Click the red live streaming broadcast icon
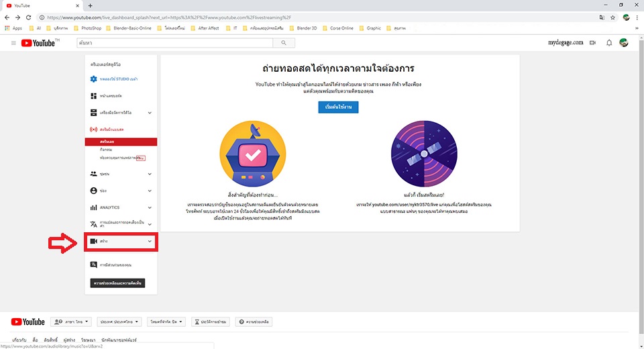Image resolution: width=644 pixels, height=349 pixels. pyautogui.click(x=94, y=130)
